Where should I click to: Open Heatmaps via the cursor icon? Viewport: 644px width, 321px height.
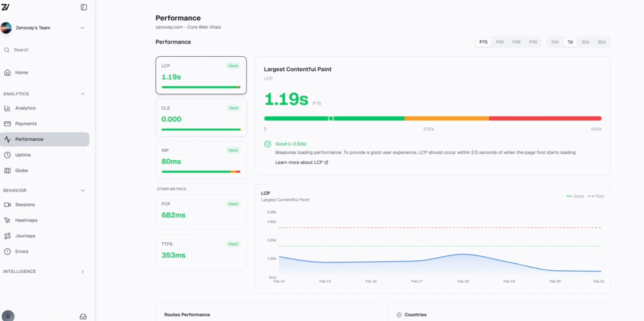click(x=8, y=220)
